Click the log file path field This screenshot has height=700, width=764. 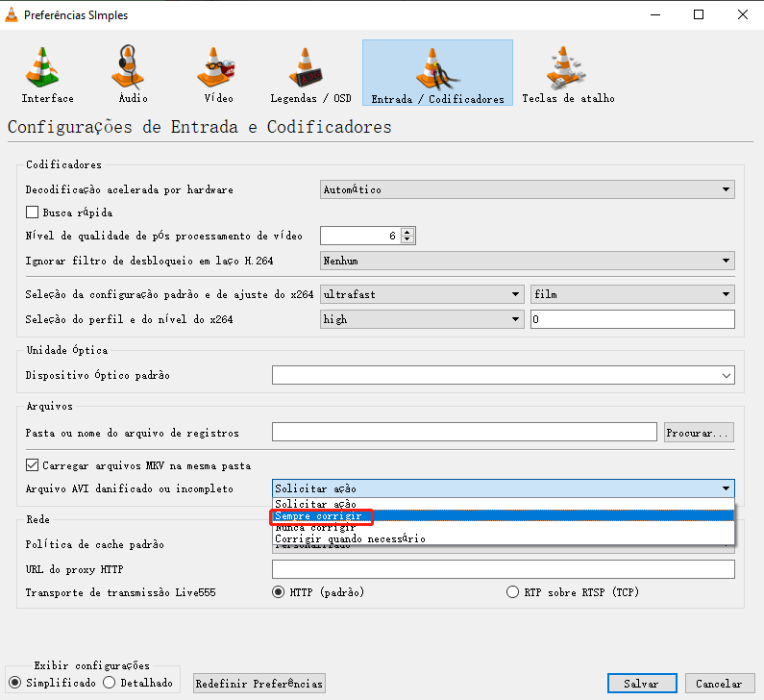[464, 432]
